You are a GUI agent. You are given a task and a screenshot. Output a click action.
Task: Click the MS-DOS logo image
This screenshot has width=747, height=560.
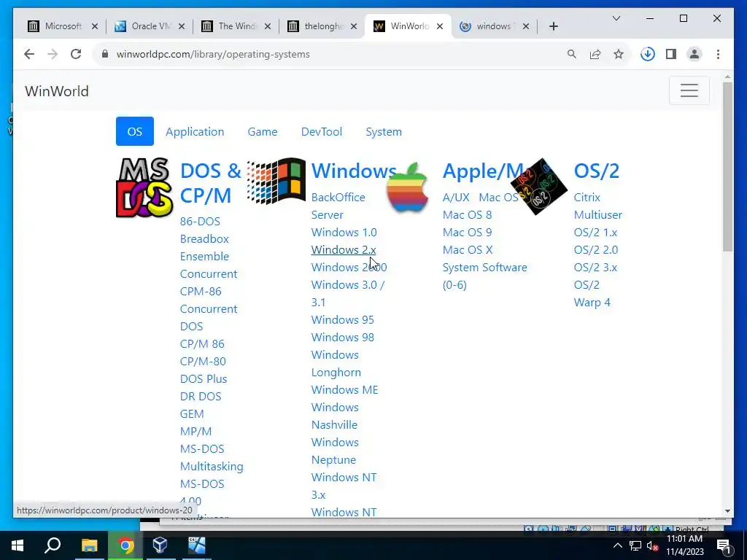coord(144,187)
